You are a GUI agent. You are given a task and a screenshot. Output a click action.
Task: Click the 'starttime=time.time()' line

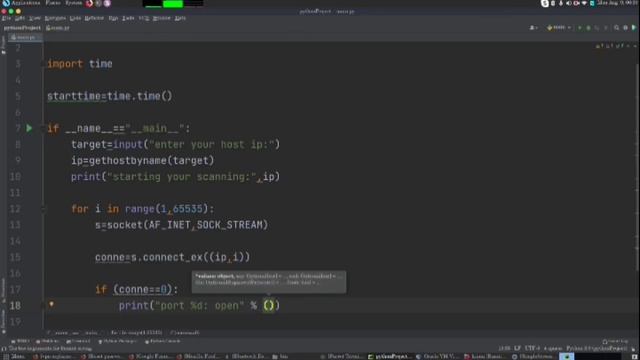tap(110, 96)
